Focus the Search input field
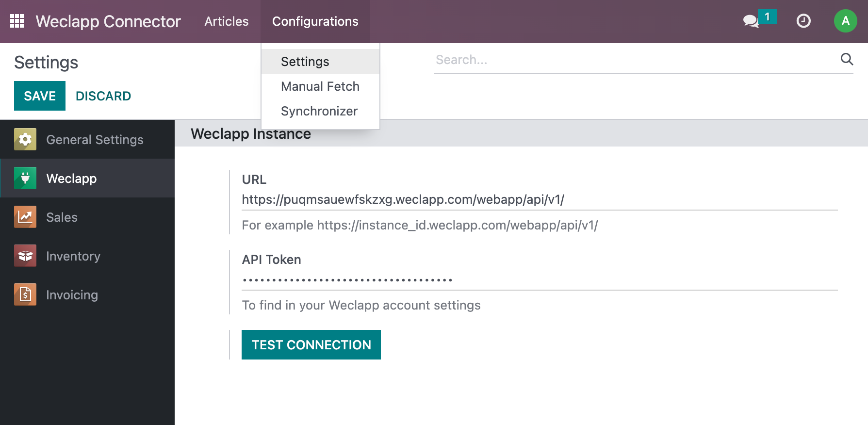The width and height of the screenshot is (868, 425). (x=636, y=60)
